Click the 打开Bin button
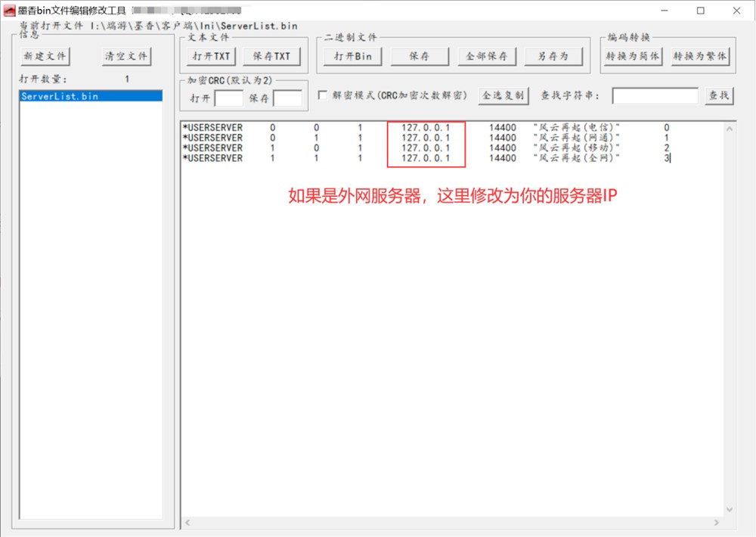 (353, 57)
